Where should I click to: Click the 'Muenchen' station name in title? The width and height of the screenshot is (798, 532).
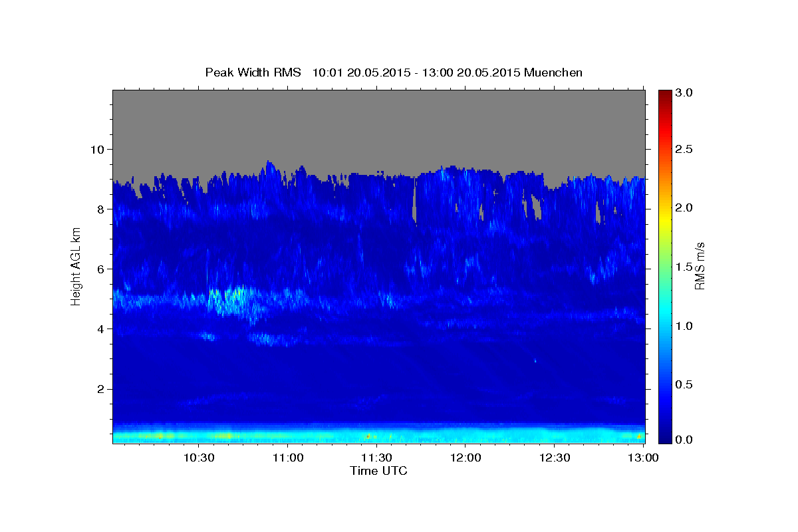[x=553, y=72]
